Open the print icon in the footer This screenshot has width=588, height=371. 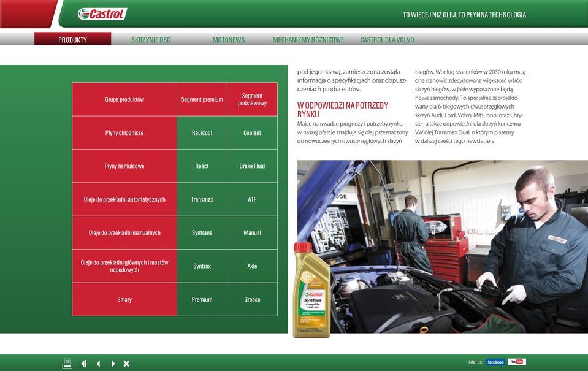(67, 363)
